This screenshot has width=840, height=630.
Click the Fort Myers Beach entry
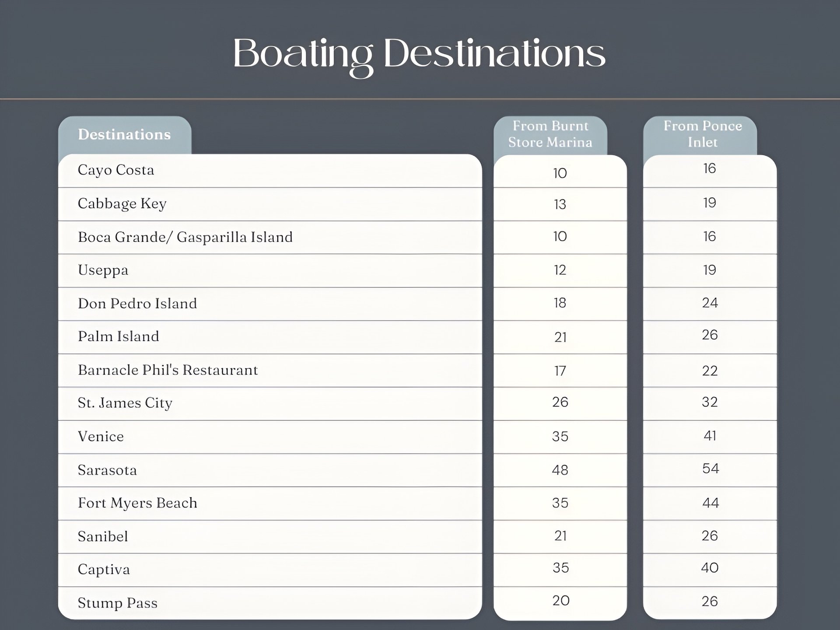[137, 503]
